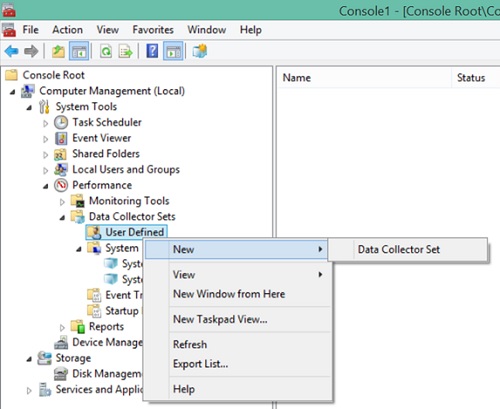Select the Reports tree item
500x409 pixels.
(106, 326)
